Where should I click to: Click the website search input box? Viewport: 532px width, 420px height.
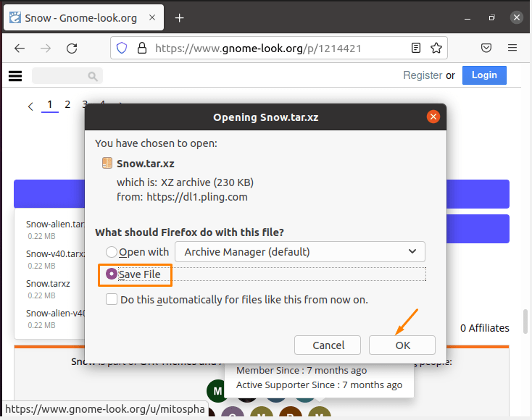pyautogui.click(x=67, y=76)
